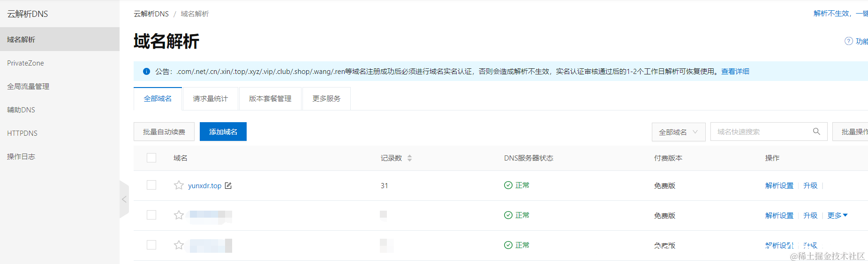Sort by 记录数 column arrows

point(409,158)
